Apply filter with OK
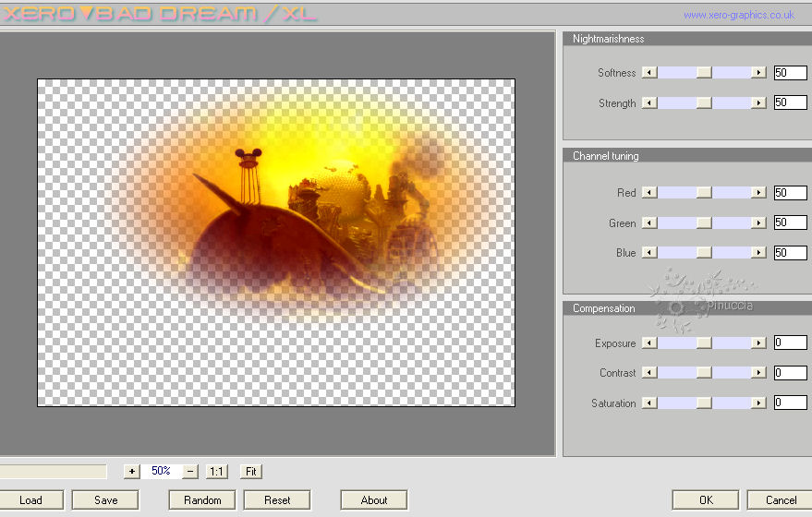The width and height of the screenshot is (812, 517). (706, 500)
